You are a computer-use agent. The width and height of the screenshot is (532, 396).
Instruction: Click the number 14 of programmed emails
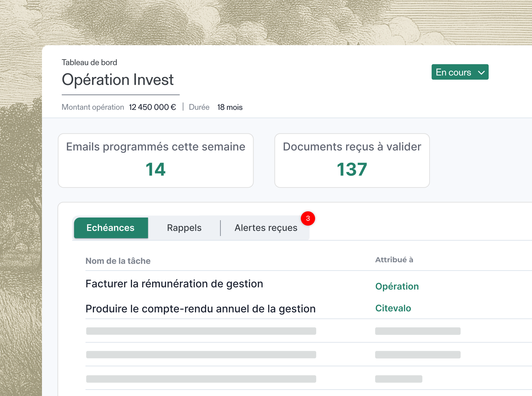tap(155, 169)
